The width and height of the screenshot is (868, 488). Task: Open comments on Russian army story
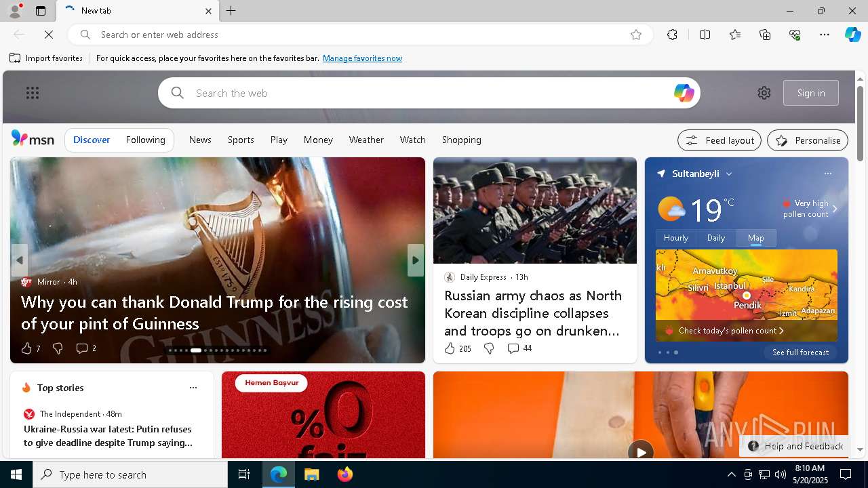point(519,348)
